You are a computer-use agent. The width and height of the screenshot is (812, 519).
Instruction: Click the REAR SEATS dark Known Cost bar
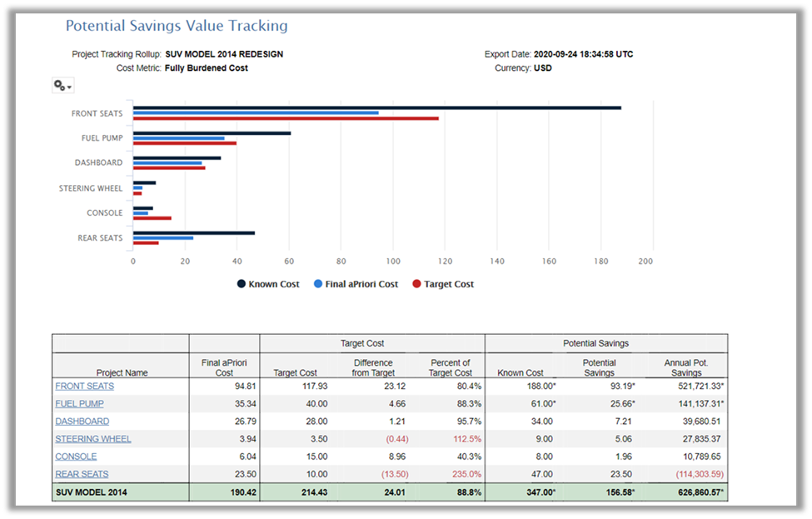click(193, 233)
